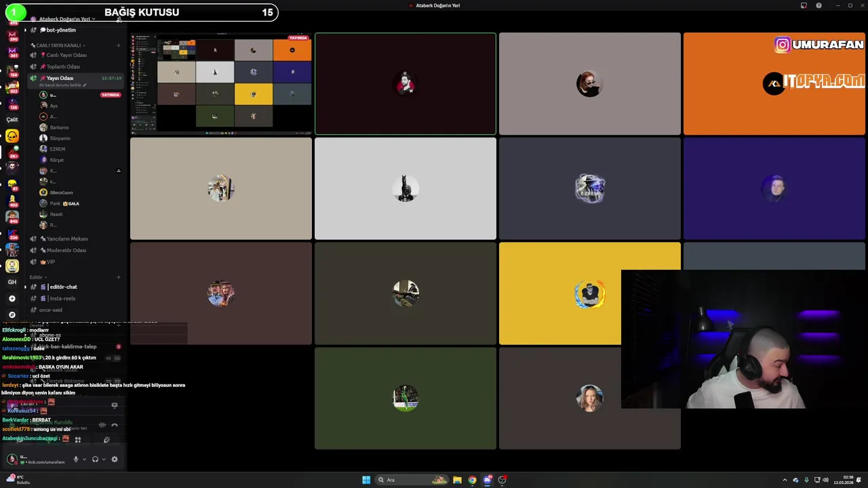Open Google Chrome from the taskbar
The image size is (868, 488).
(x=472, y=480)
